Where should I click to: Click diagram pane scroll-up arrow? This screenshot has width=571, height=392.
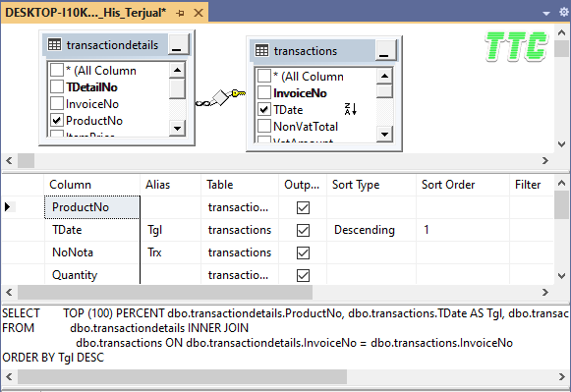[561, 32]
